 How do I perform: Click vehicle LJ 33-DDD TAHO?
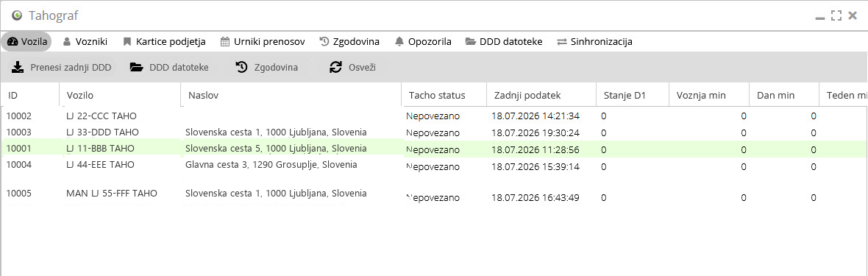(102, 132)
